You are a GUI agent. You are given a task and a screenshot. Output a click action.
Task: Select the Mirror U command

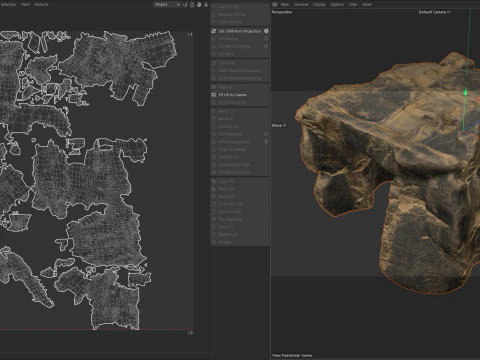(226, 111)
